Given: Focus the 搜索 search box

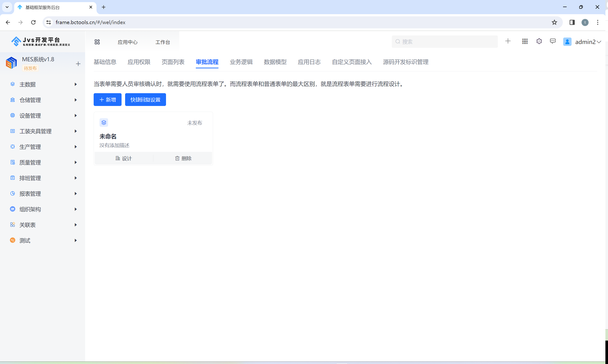Looking at the screenshot, I should [445, 42].
